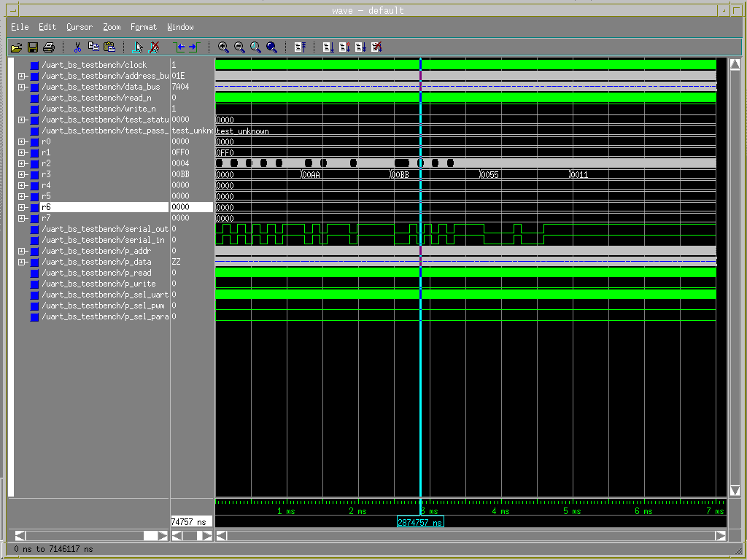The image size is (747, 560).
Task: Open the Format menu
Action: coord(144,27)
